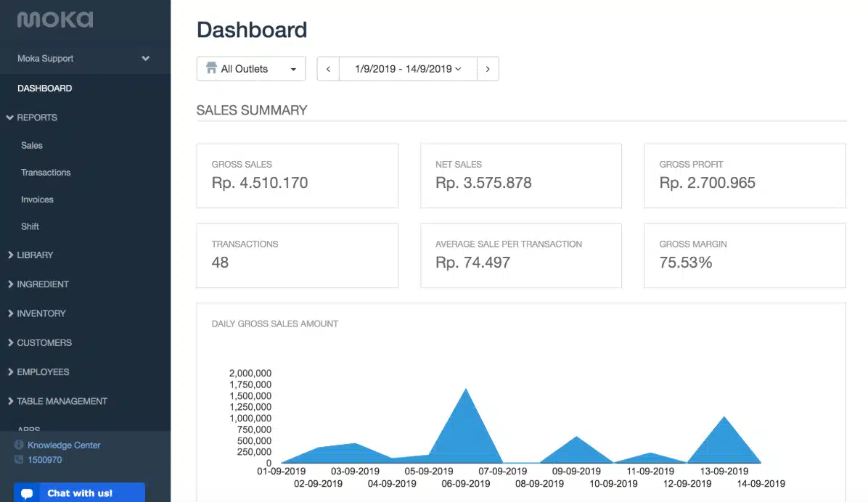Open the Transactions report
This screenshot has height=502, width=868.
tap(46, 172)
